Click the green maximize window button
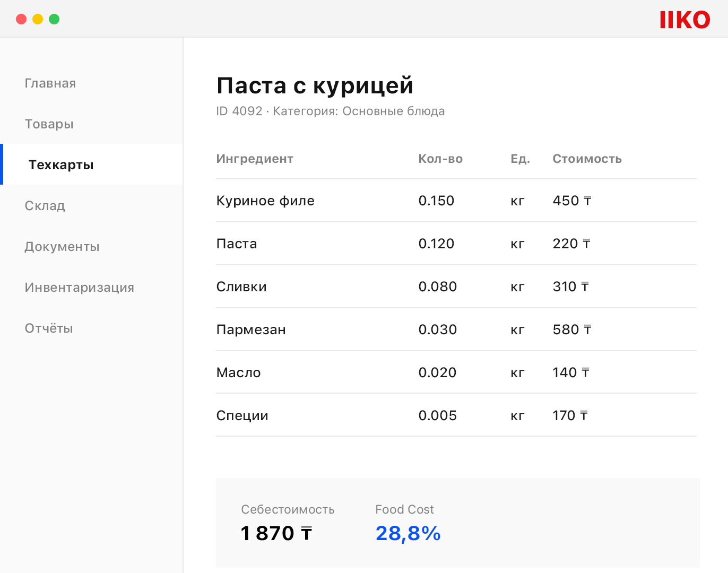The image size is (728, 573). pos(54,19)
